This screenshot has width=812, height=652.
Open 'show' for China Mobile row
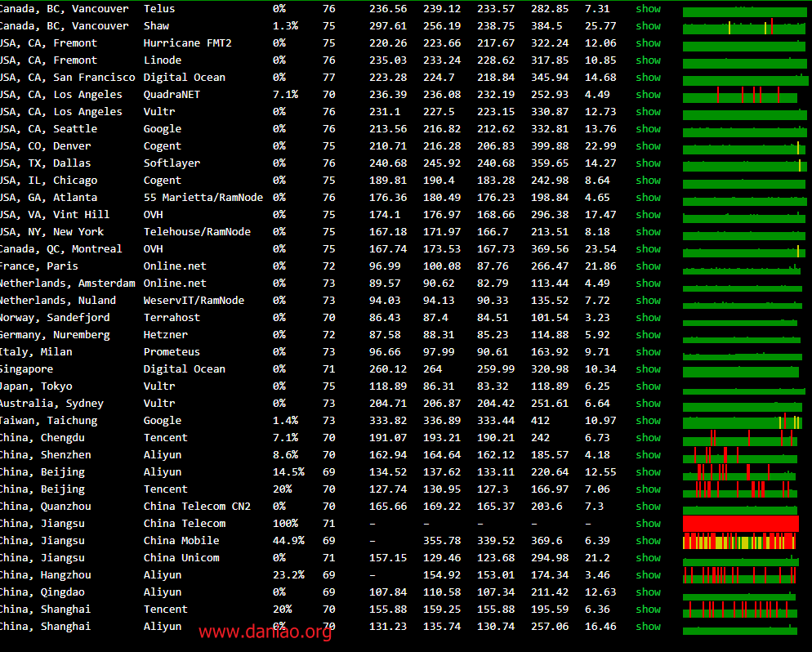coord(648,540)
